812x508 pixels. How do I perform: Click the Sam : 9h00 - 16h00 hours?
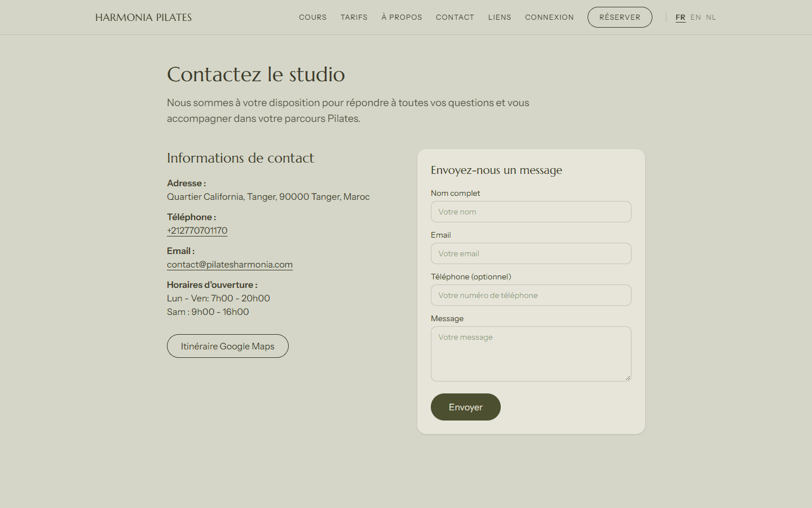pos(208,312)
